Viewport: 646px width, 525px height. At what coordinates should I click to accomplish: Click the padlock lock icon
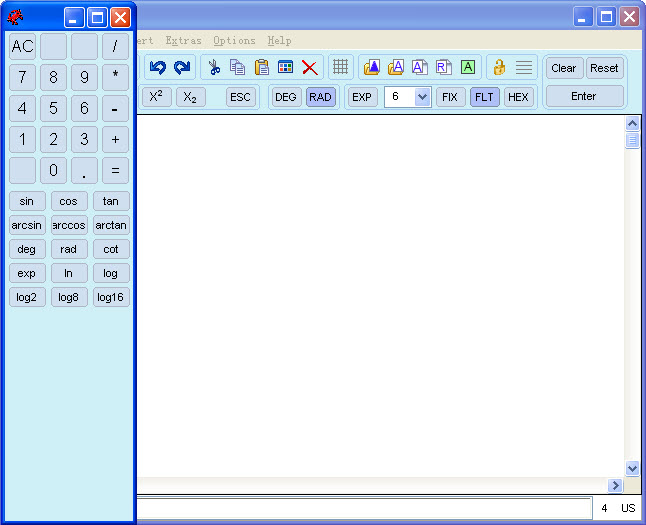499,68
